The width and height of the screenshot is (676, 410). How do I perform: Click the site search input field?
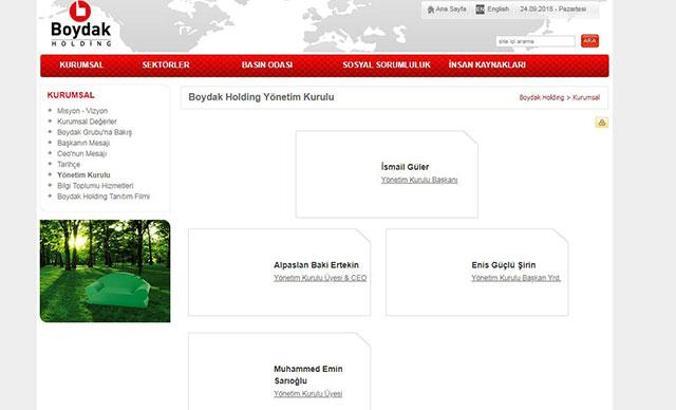(536, 41)
